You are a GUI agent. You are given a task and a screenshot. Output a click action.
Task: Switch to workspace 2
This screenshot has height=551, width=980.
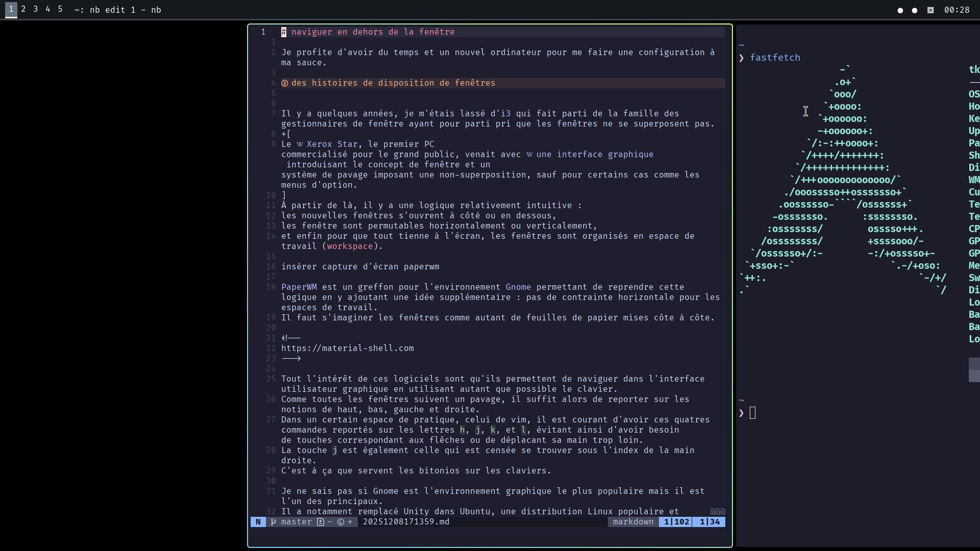tap(23, 9)
